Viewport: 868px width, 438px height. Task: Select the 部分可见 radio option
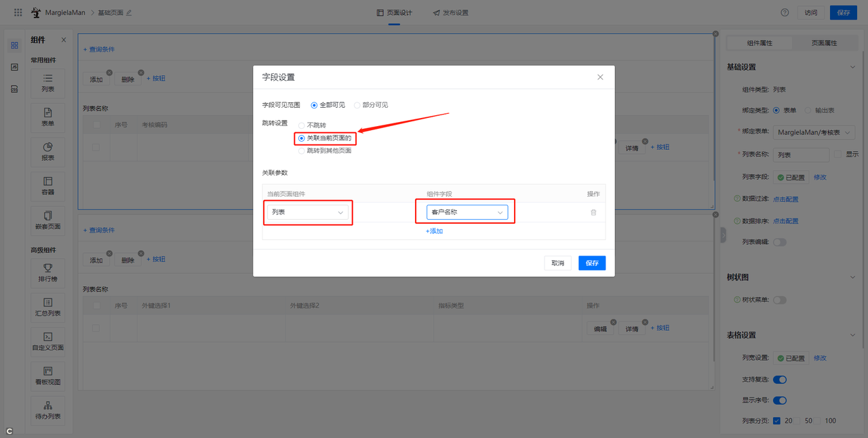pyautogui.click(x=357, y=105)
